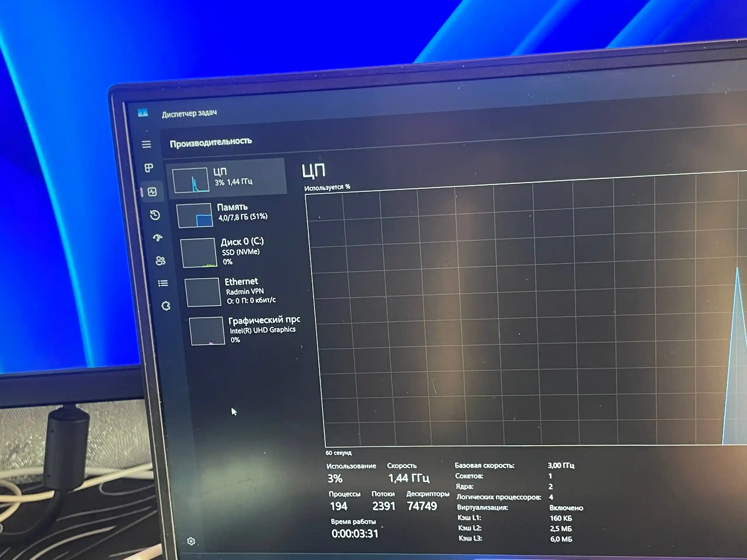Click the Ethernet mini graph thumbnail
The height and width of the screenshot is (560, 747).
203,292
